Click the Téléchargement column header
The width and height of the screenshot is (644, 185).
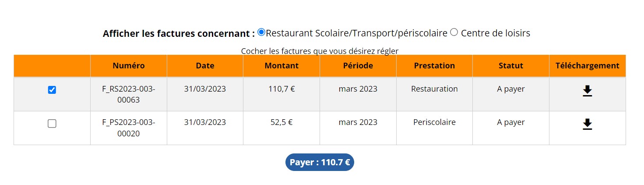(x=587, y=66)
